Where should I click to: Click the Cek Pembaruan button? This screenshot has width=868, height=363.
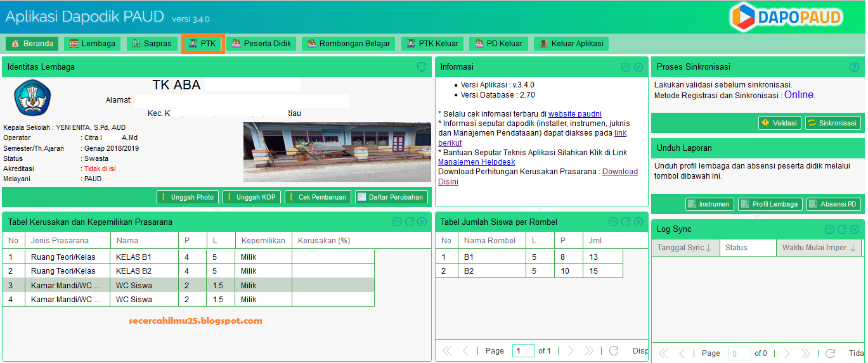click(318, 197)
